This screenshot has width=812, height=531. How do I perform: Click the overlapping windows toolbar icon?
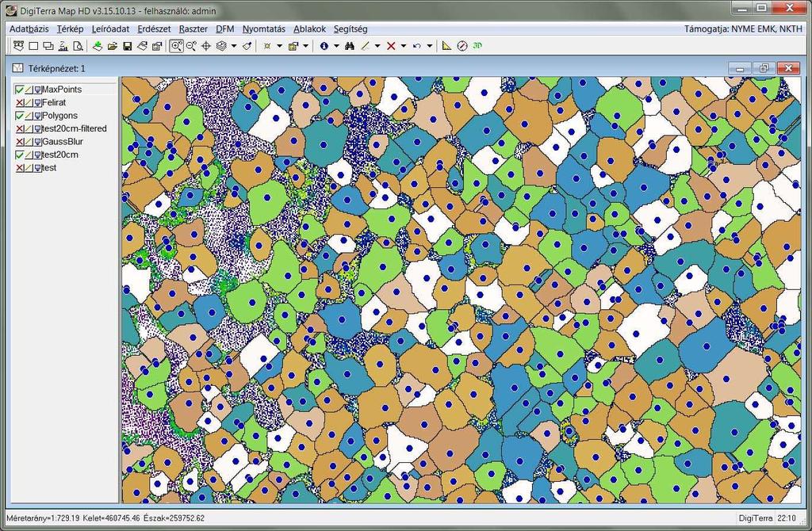click(48, 46)
